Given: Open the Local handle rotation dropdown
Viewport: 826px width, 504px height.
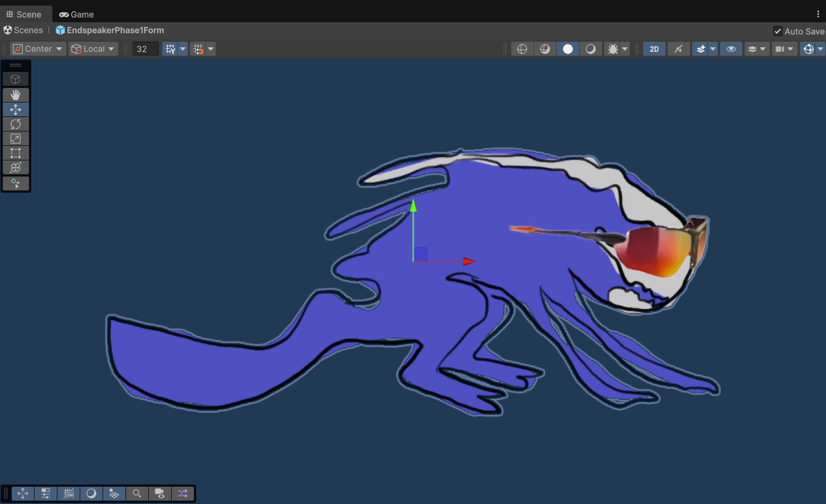Looking at the screenshot, I should click(93, 49).
